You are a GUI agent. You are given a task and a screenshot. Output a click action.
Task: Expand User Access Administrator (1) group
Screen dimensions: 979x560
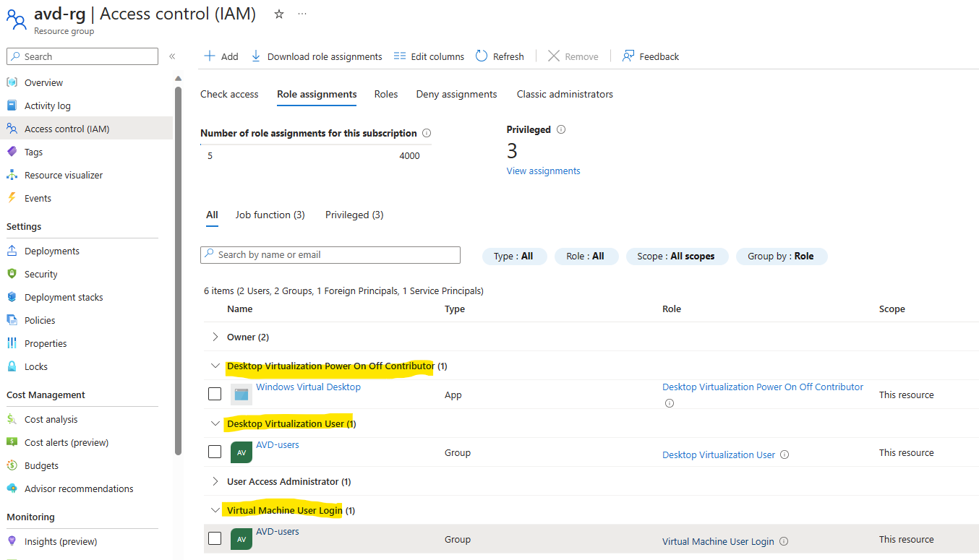(x=215, y=481)
